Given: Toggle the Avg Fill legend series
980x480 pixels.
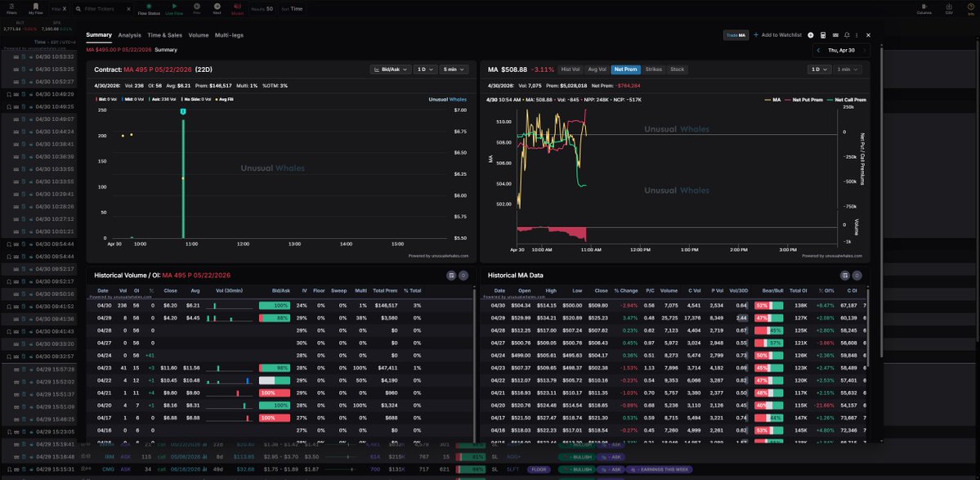Looking at the screenshot, I should [226, 99].
